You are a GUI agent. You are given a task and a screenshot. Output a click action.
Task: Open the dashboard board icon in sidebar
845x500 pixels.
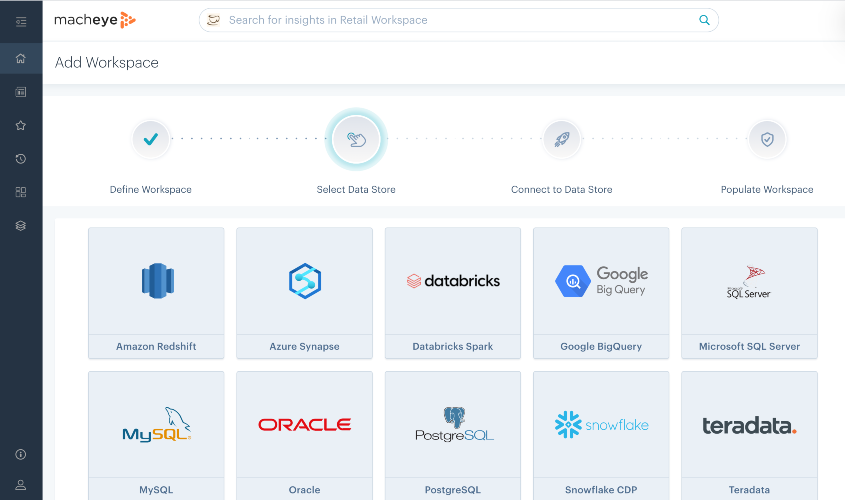[x=21, y=92]
